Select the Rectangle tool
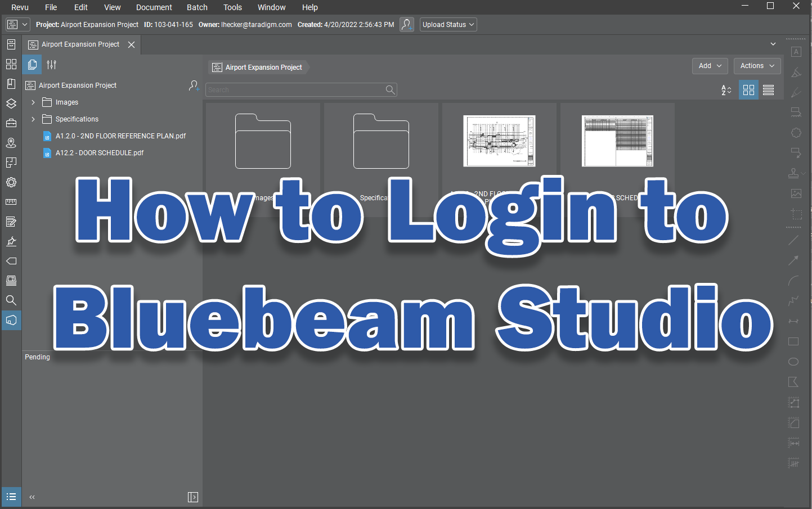This screenshot has width=812, height=509. (x=793, y=341)
